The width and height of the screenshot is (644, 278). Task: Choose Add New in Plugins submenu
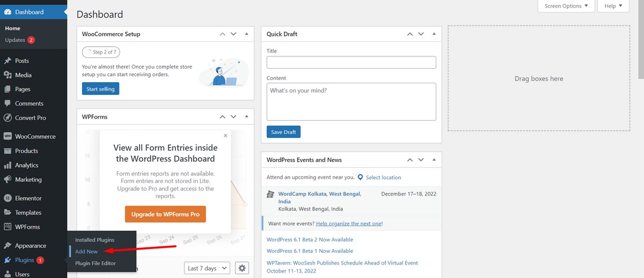click(86, 251)
